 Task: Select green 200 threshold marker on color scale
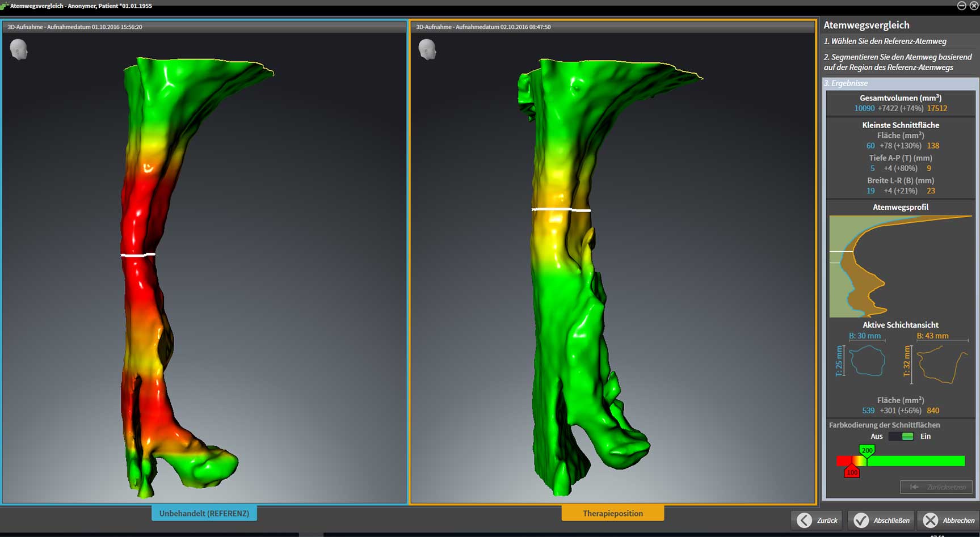(867, 451)
